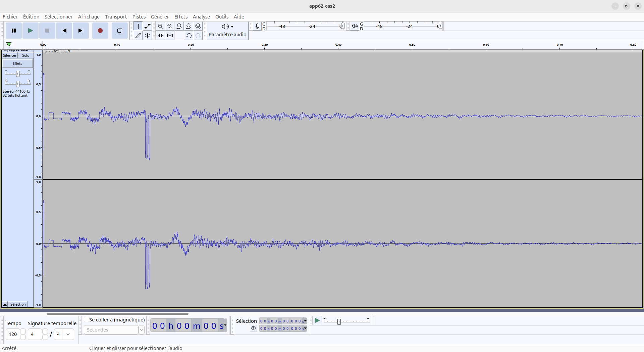Click the track Effets button
644x352 pixels.
[17, 63]
